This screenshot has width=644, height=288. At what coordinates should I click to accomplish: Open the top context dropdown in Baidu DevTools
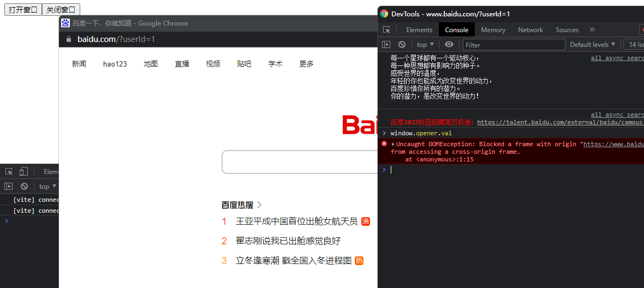coord(426,45)
